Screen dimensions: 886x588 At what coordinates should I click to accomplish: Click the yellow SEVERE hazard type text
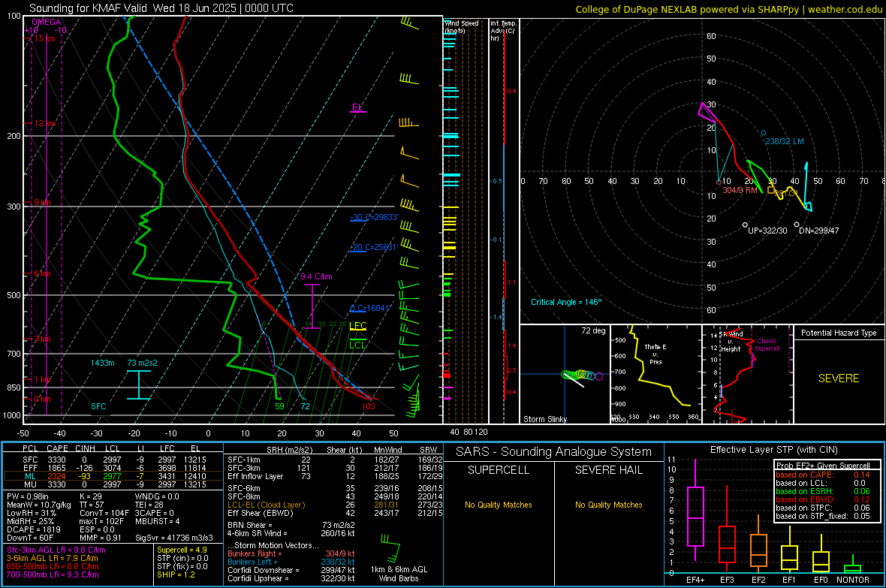pos(839,378)
